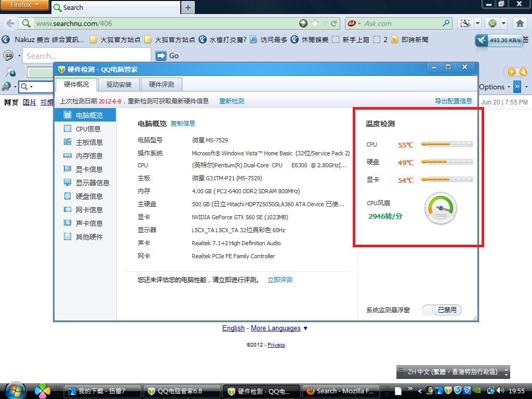The image size is (532, 399).
Task: Open the Firefox menu dropdown button
Action: (24, 5)
